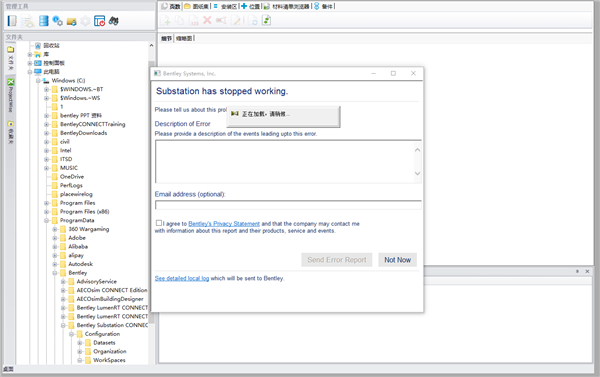600x377 pixels.
Task: Open the yellow folder with user icon
Action: 72,22
